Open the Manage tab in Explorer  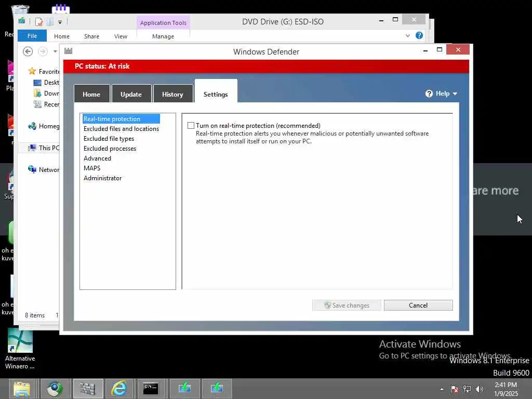pos(163,36)
